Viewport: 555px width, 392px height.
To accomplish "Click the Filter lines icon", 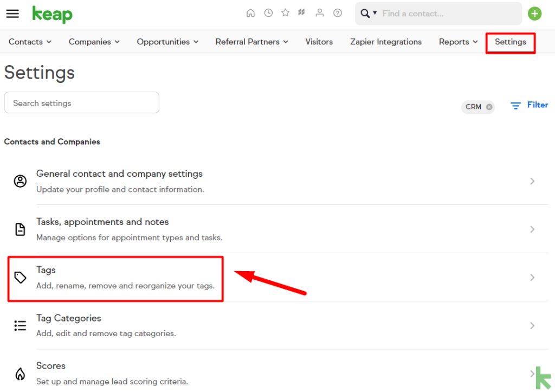I will 515,106.
